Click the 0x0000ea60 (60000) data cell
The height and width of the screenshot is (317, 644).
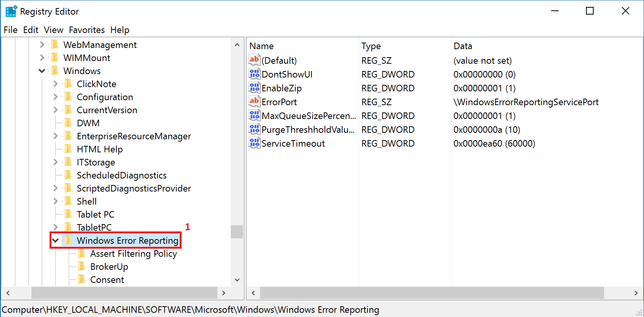494,143
